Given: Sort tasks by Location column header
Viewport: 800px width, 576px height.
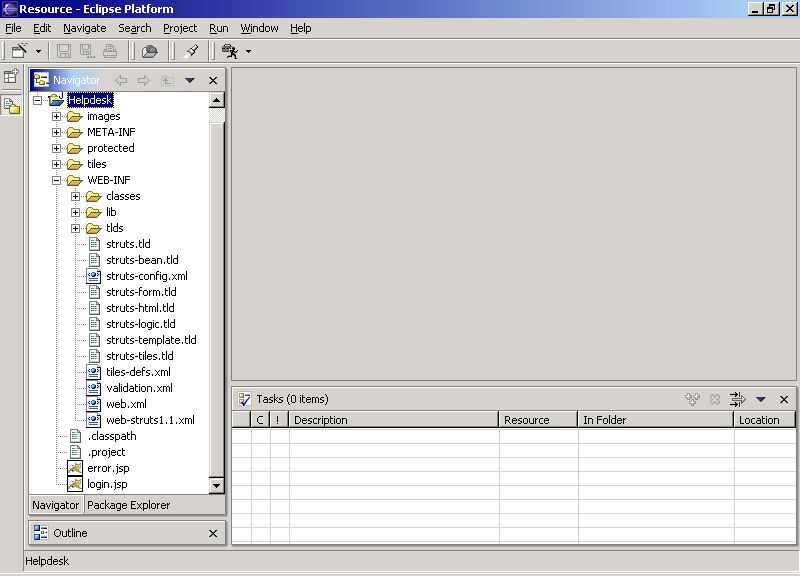Looking at the screenshot, I should 765,420.
